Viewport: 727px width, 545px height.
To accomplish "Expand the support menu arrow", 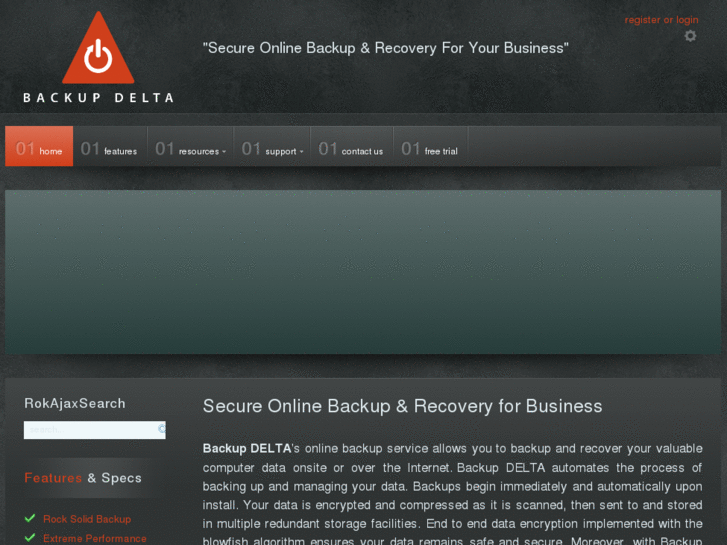I will click(301, 152).
